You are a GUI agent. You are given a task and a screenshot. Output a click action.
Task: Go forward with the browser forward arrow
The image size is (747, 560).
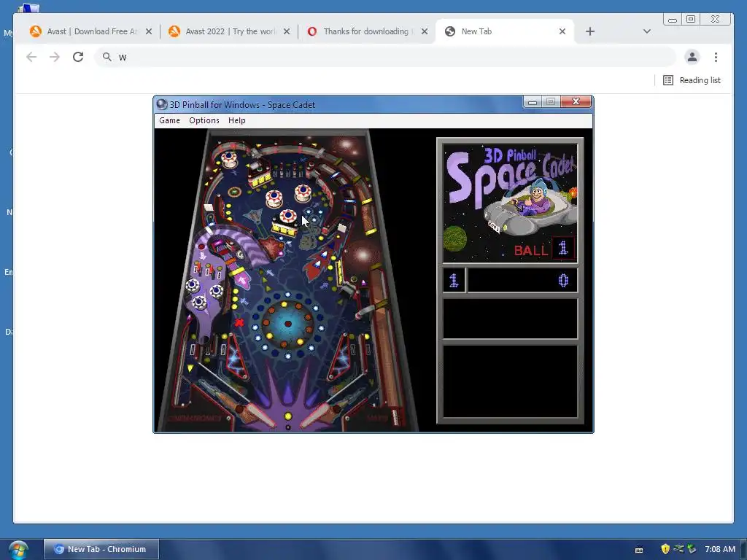click(55, 57)
